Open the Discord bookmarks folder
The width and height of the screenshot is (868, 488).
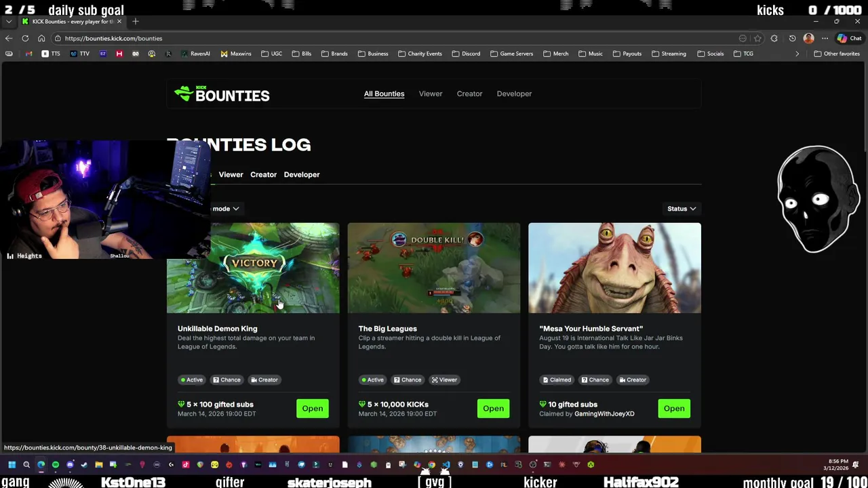click(x=466, y=54)
